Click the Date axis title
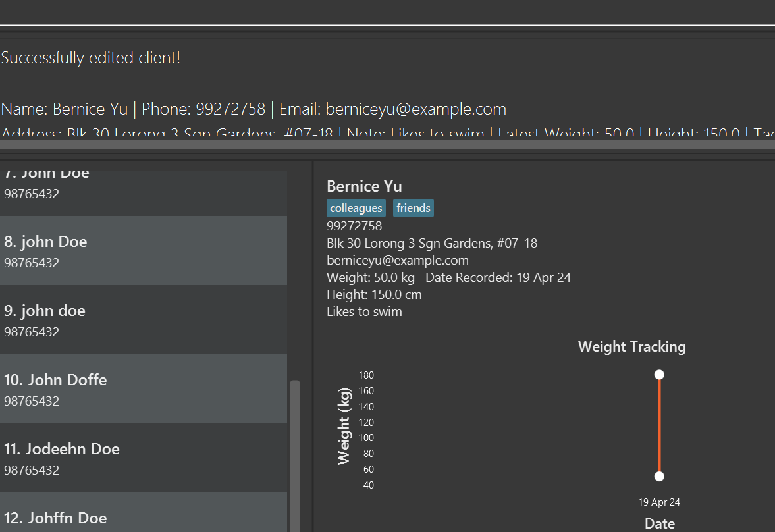The width and height of the screenshot is (775, 532). click(660, 523)
